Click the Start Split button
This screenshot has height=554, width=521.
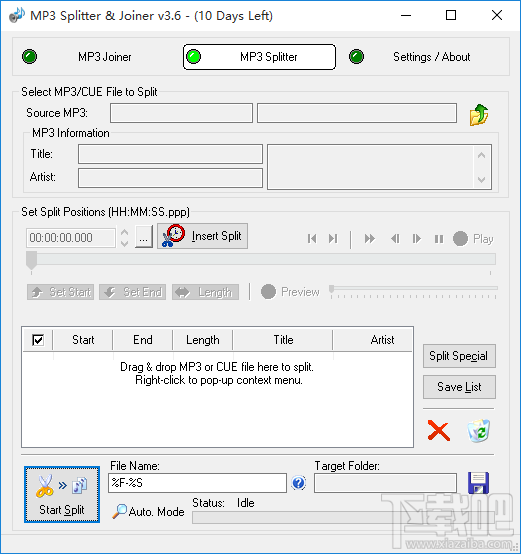pyautogui.click(x=62, y=494)
